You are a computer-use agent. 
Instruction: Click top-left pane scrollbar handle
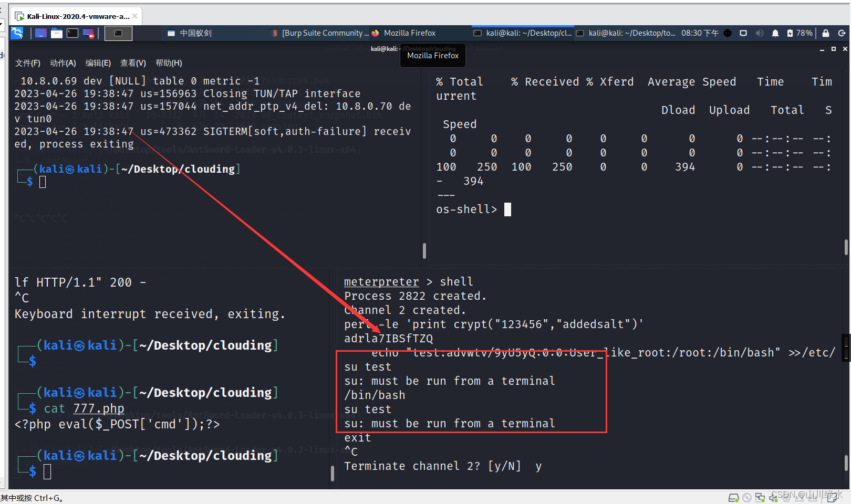[424, 250]
